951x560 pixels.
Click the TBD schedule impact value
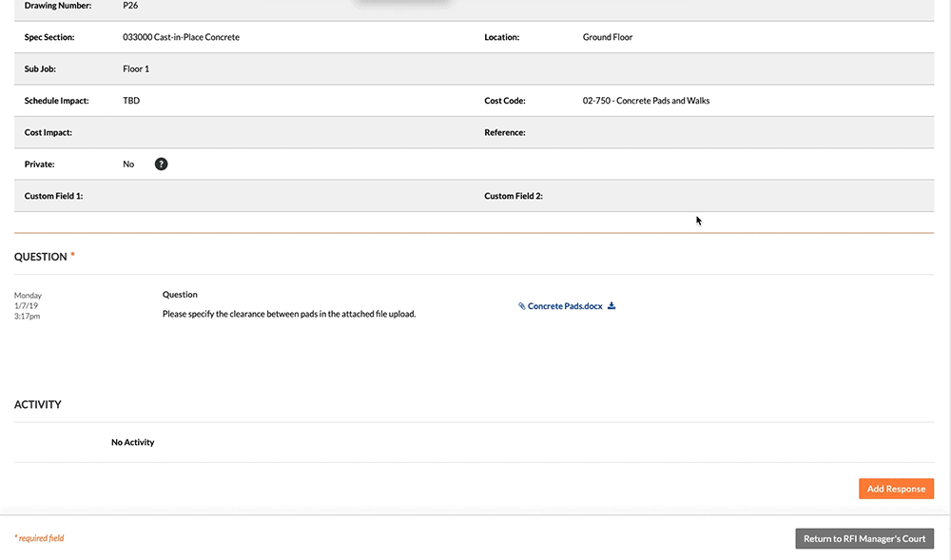click(x=131, y=101)
